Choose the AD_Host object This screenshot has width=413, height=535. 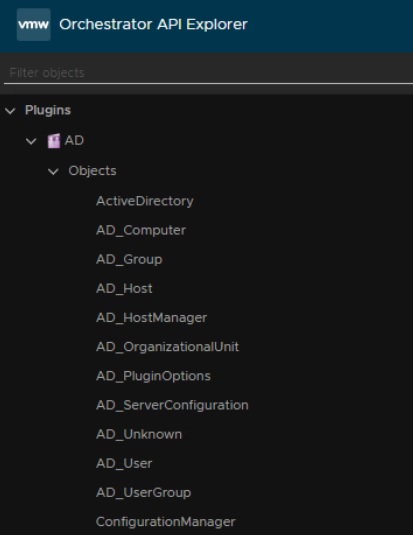coord(124,288)
